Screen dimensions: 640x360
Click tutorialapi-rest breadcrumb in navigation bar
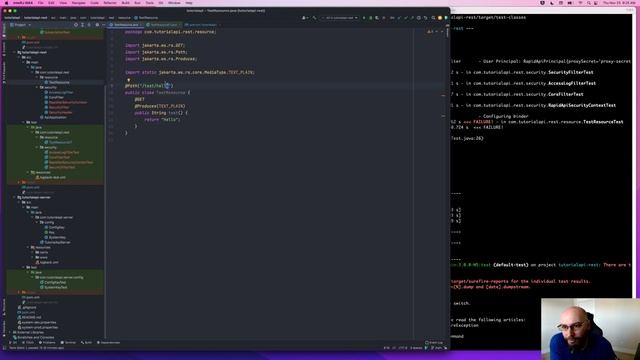point(36,18)
